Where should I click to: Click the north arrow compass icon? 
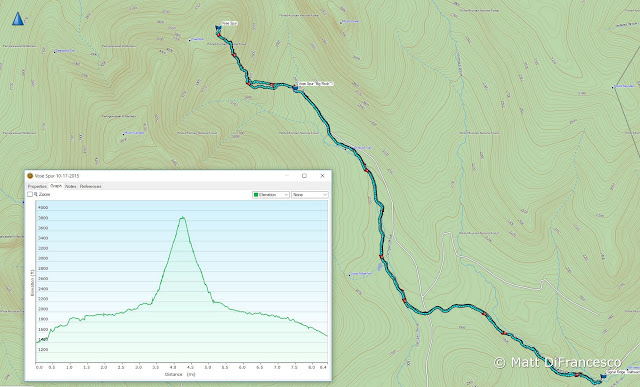pyautogui.click(x=18, y=19)
